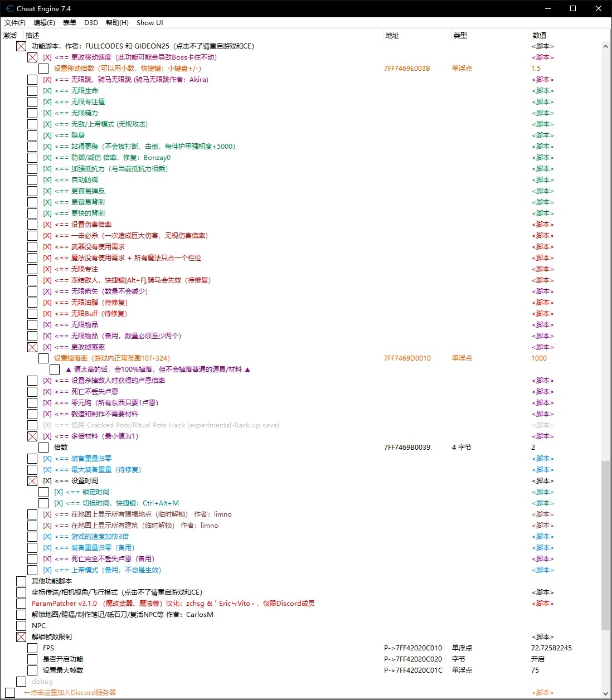Click the scrollbar up arrow

pos(605,46)
